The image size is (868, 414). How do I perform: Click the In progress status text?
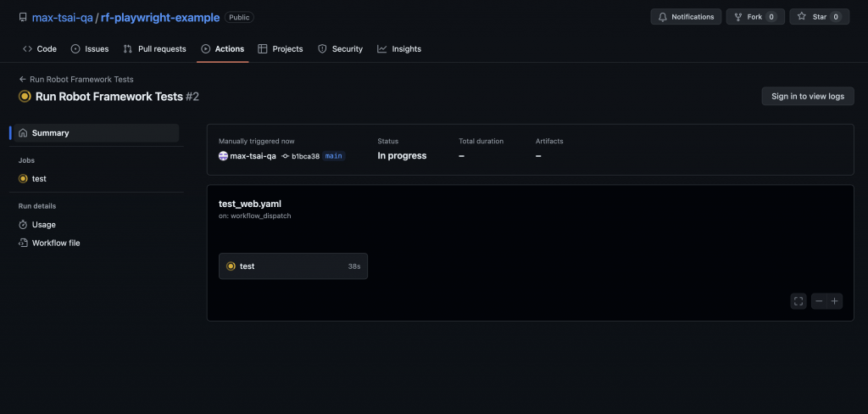tap(402, 156)
